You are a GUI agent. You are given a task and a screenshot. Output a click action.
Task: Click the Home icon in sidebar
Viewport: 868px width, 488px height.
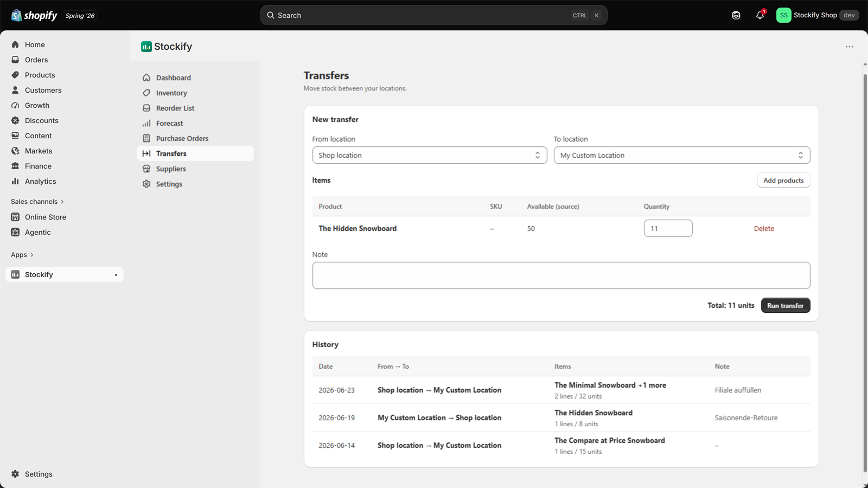pos(15,44)
